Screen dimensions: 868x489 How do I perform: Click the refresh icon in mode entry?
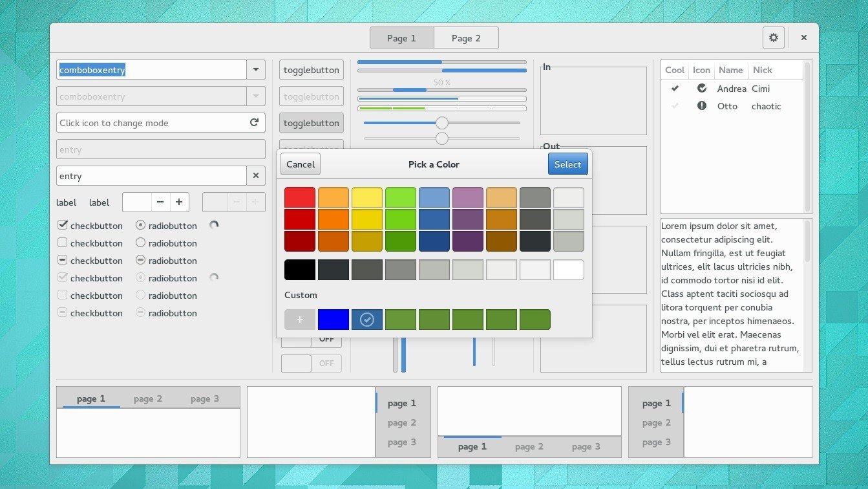254,123
